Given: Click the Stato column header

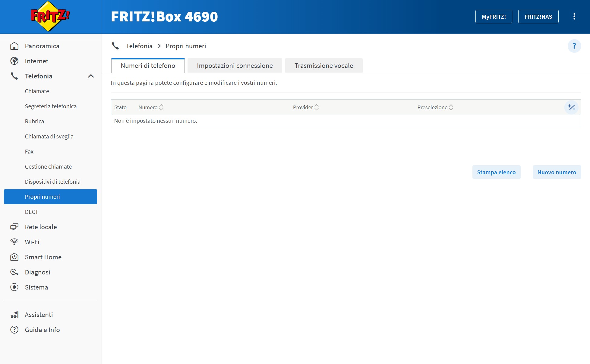Looking at the screenshot, I should tap(120, 107).
